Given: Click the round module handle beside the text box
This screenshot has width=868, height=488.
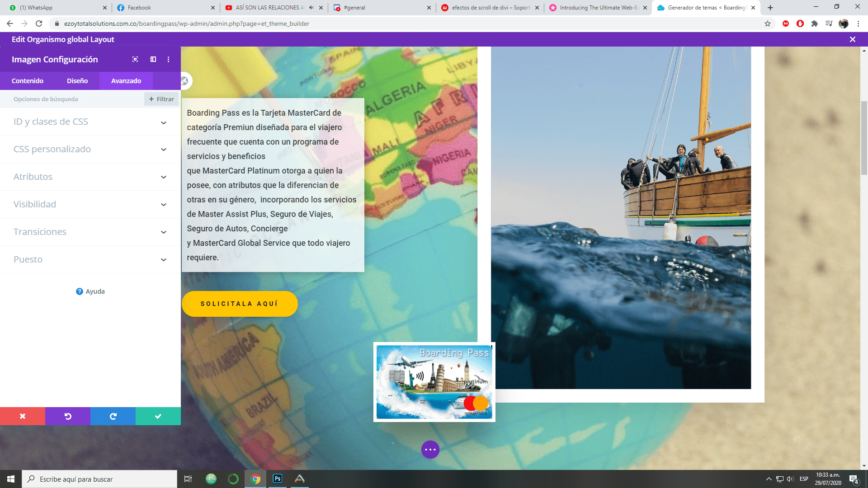Looking at the screenshot, I should (184, 81).
